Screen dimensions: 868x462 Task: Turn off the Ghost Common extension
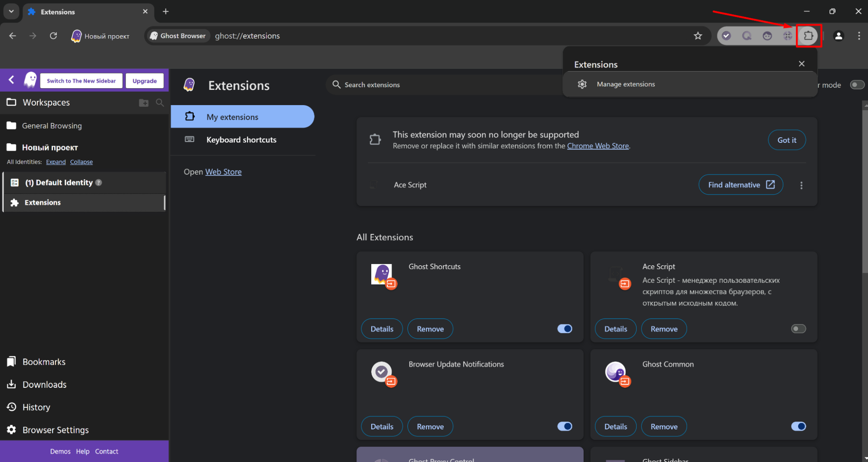[798, 426]
